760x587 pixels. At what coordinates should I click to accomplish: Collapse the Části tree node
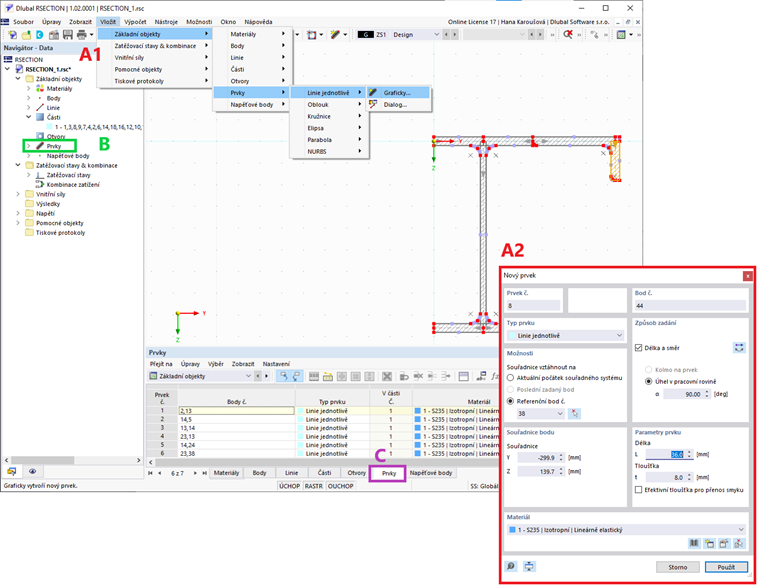click(29, 117)
